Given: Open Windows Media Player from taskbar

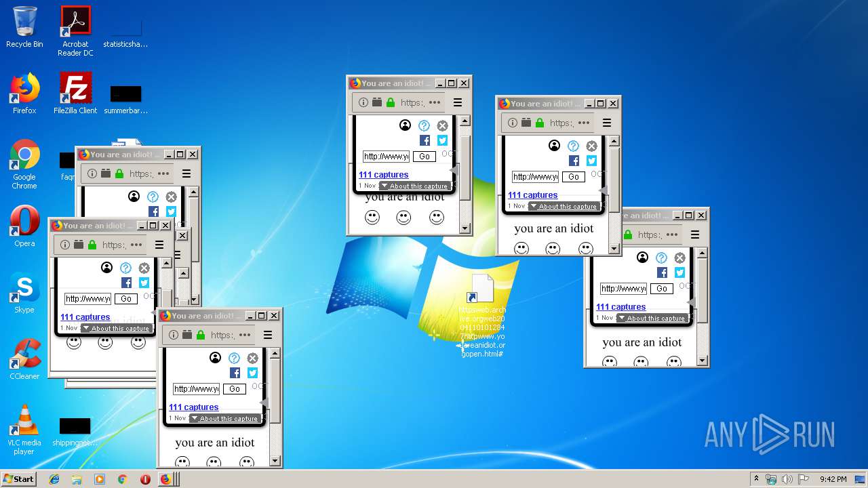Looking at the screenshot, I should (x=100, y=479).
